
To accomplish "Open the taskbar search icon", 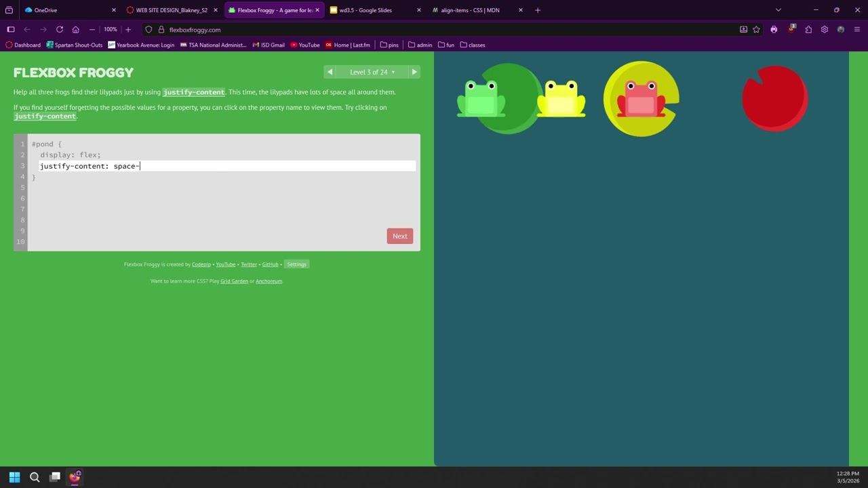I will (x=35, y=477).
